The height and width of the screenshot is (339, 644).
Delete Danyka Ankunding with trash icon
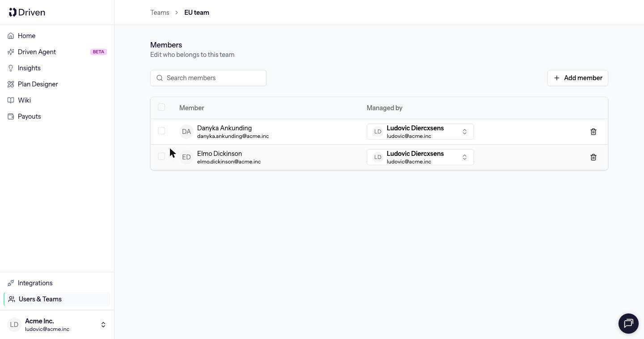coord(593,132)
